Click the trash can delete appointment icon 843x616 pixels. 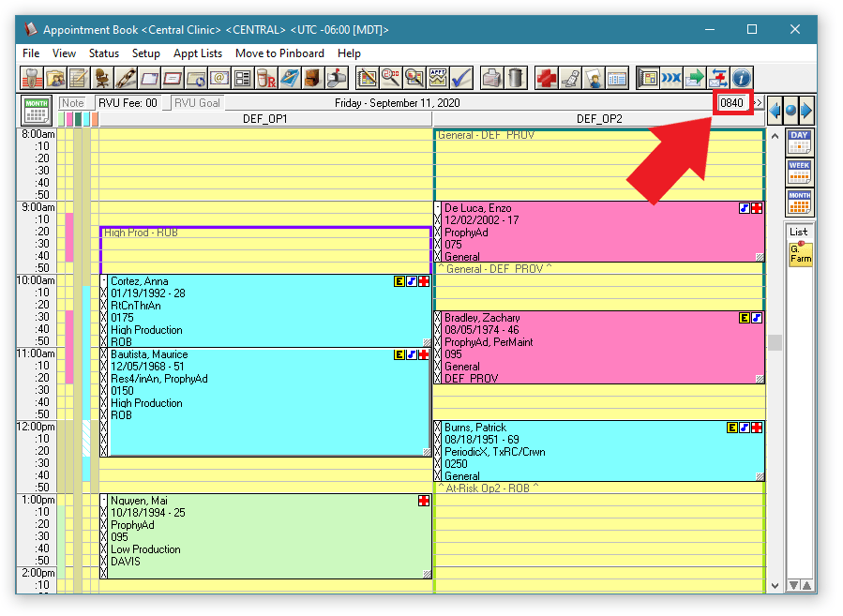tap(517, 78)
